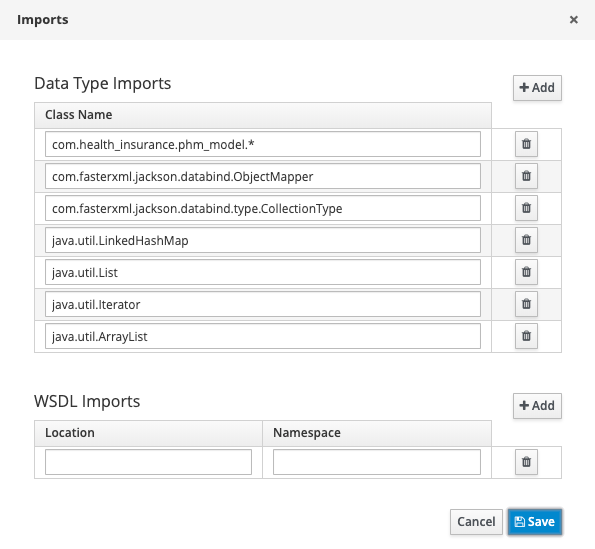The width and height of the screenshot is (595, 549).
Task: Cancel the Imports dialog
Action: pos(476,522)
